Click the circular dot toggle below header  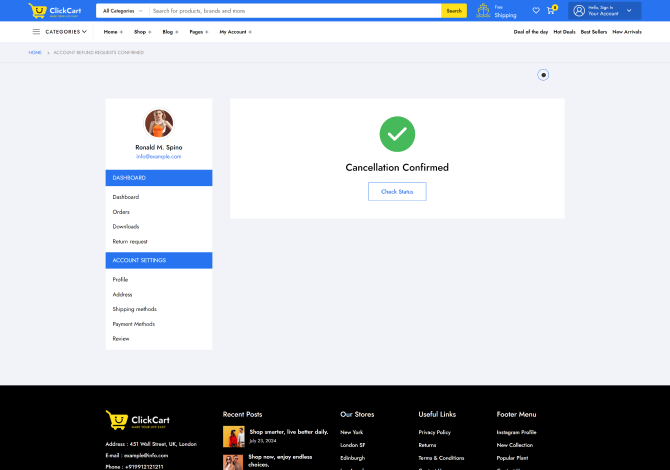[x=543, y=74]
